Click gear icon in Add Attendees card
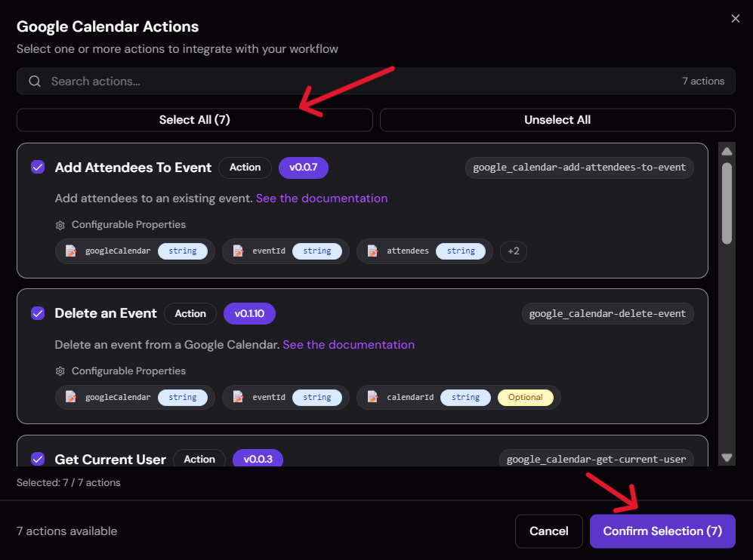Screen dimensions: 753x560 click(60, 225)
